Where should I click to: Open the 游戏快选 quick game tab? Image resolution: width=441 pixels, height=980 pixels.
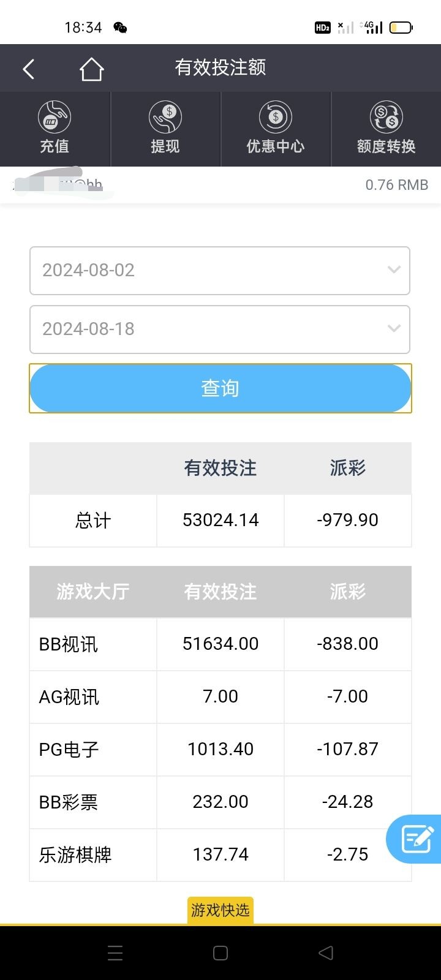(x=220, y=910)
